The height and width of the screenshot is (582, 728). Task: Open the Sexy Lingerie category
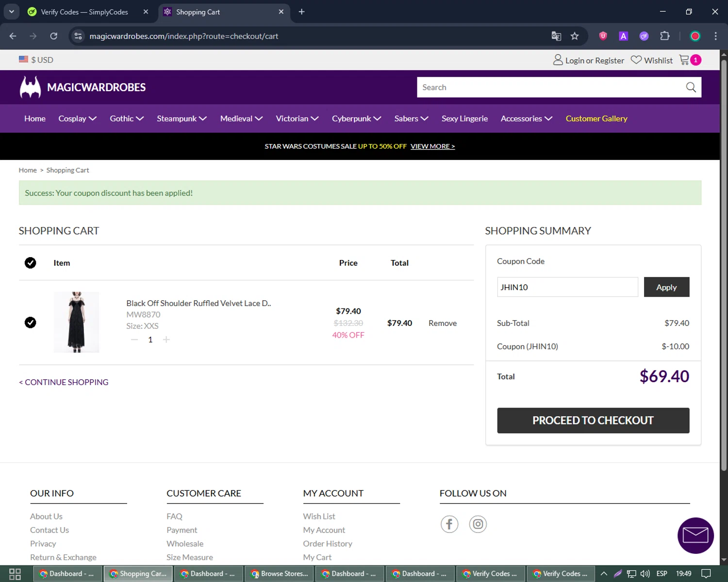(x=464, y=118)
